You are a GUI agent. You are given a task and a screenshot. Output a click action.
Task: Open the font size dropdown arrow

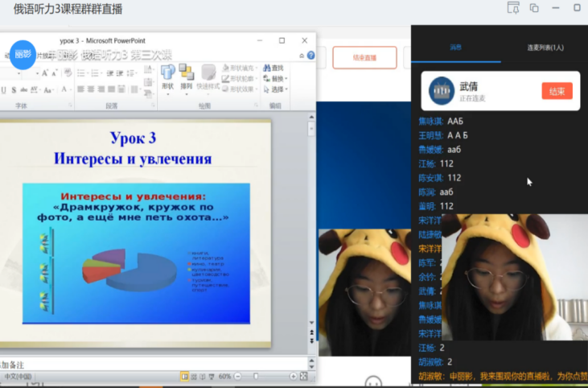pyautogui.click(x=38, y=73)
